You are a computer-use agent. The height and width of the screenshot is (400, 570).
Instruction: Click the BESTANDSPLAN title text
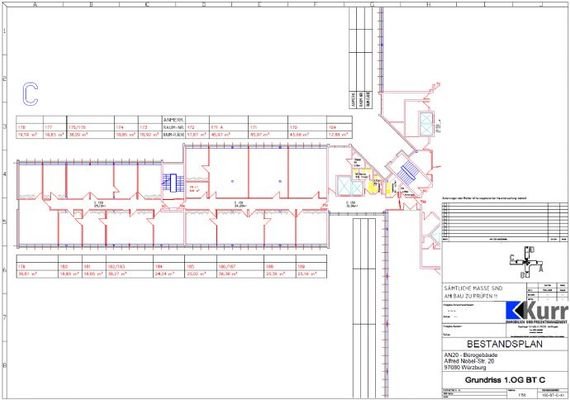pyautogui.click(x=505, y=344)
